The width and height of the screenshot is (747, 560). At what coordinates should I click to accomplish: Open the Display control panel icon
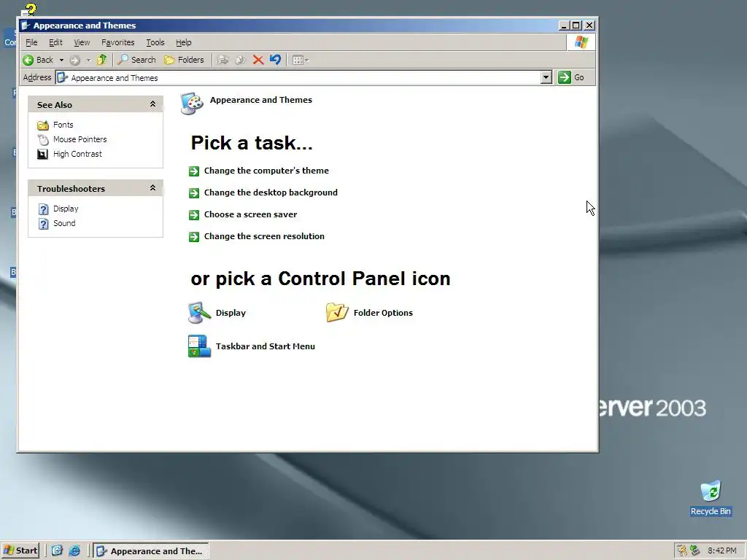199,313
